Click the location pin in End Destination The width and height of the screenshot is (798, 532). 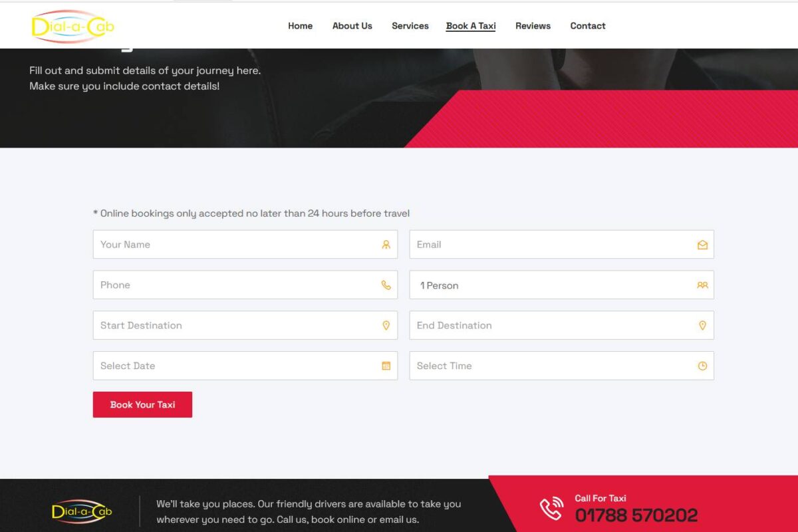click(x=702, y=325)
